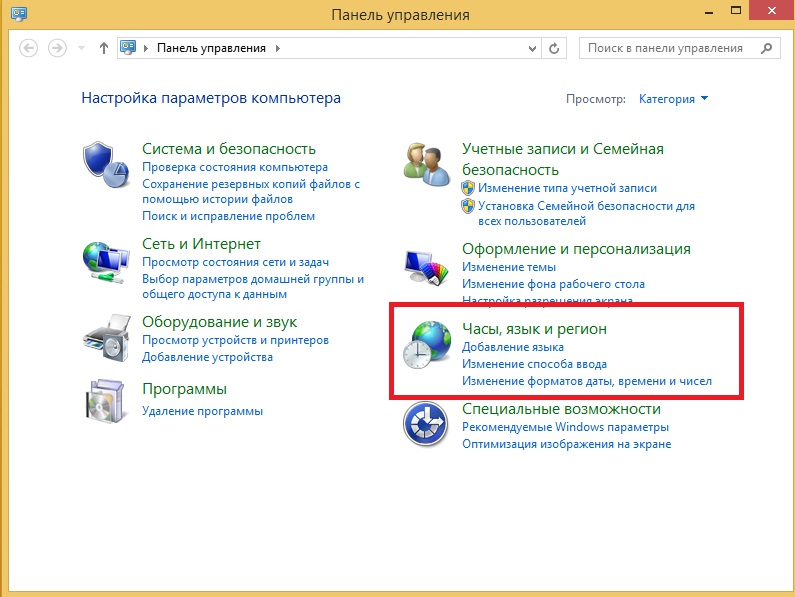Open Оформление и персонализация category

click(x=576, y=249)
